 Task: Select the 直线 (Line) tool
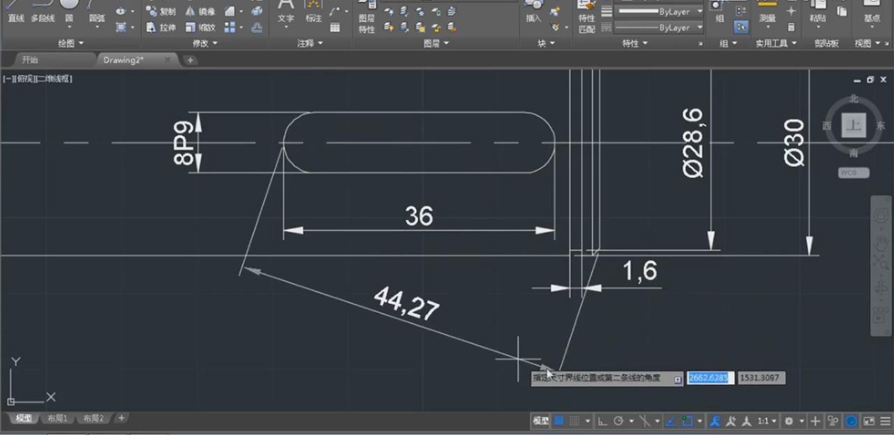click(x=16, y=11)
